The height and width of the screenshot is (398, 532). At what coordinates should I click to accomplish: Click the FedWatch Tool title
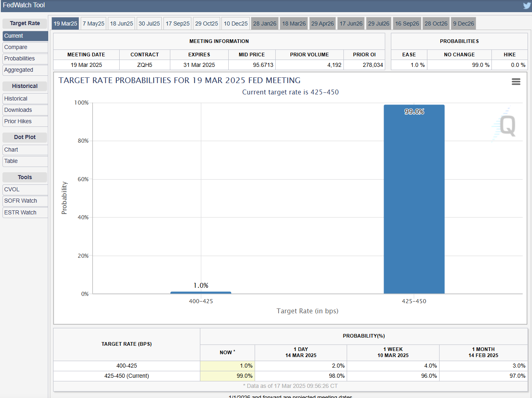coord(24,5)
